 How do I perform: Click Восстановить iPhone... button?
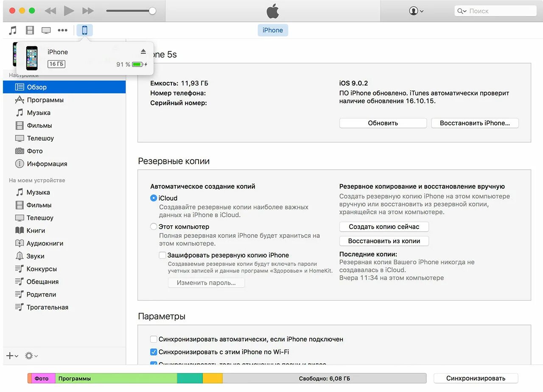(x=475, y=123)
